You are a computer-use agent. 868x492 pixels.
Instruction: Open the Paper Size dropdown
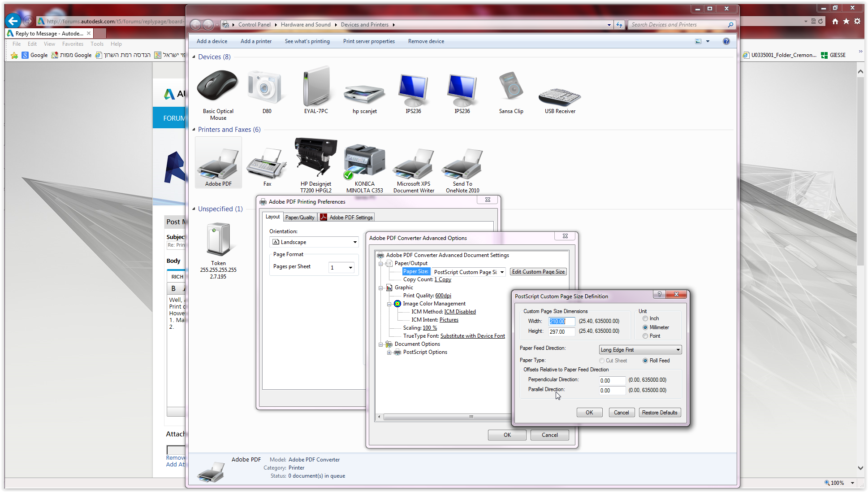469,272
